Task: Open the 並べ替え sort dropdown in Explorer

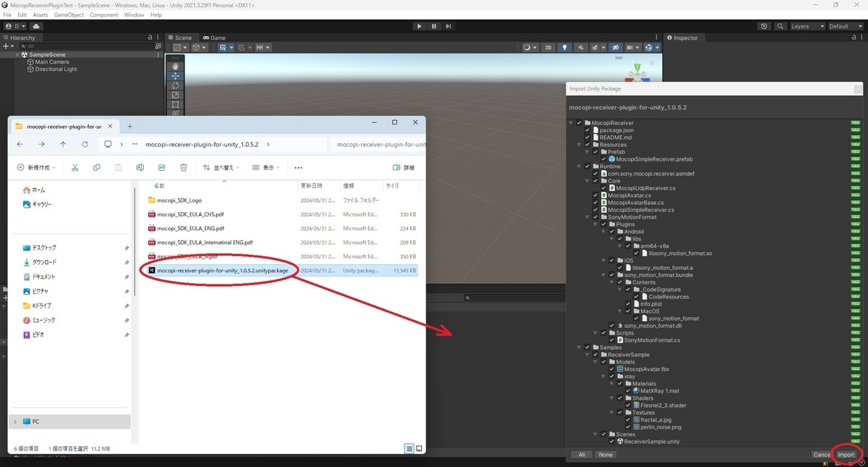Action: tap(220, 167)
